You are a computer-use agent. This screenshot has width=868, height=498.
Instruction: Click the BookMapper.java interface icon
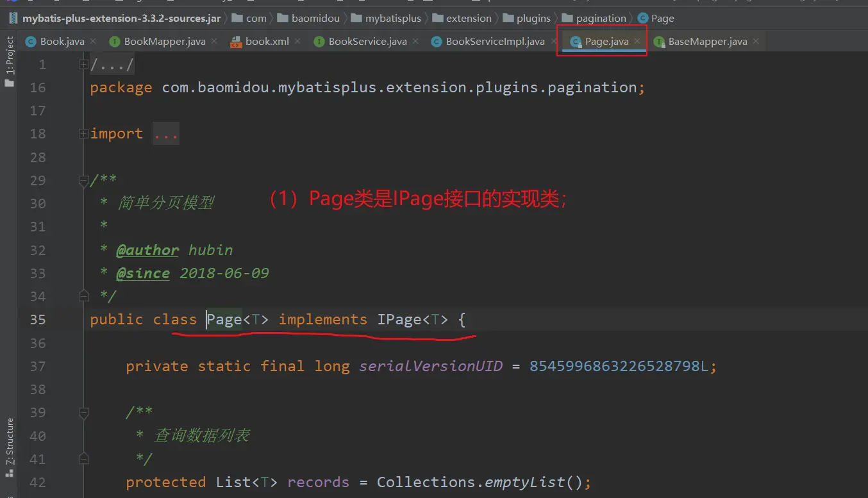tap(115, 42)
